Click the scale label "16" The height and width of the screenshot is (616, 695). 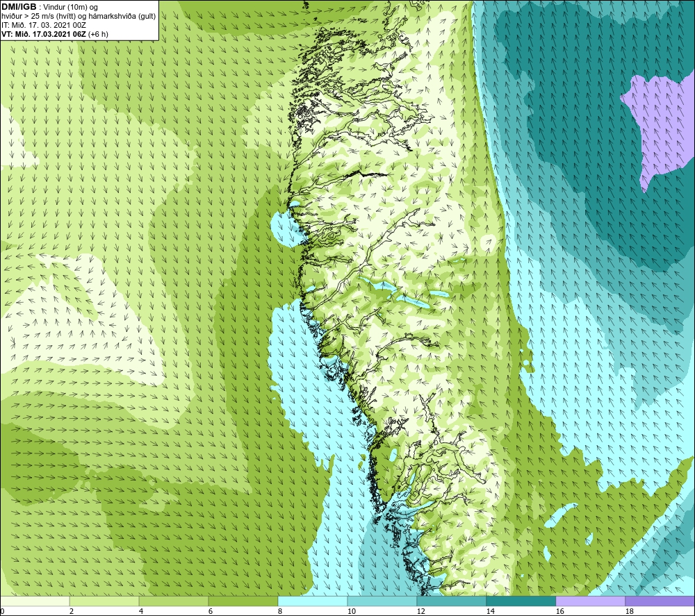(x=559, y=612)
